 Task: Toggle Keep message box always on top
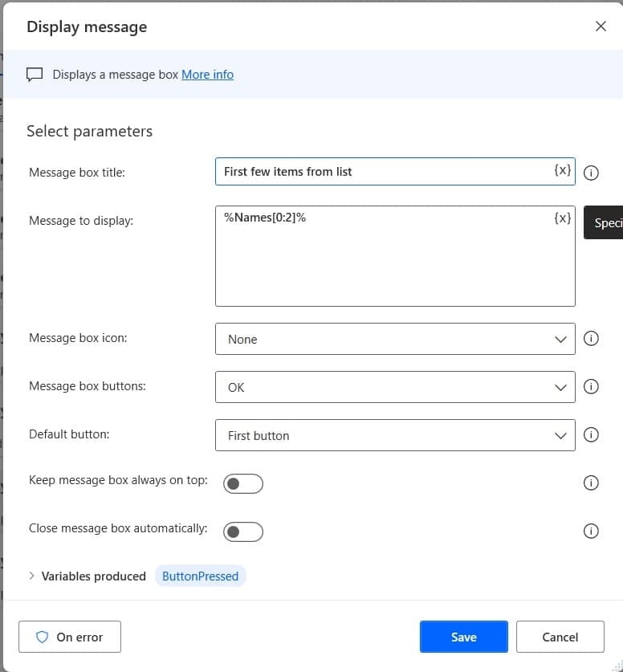click(x=243, y=483)
